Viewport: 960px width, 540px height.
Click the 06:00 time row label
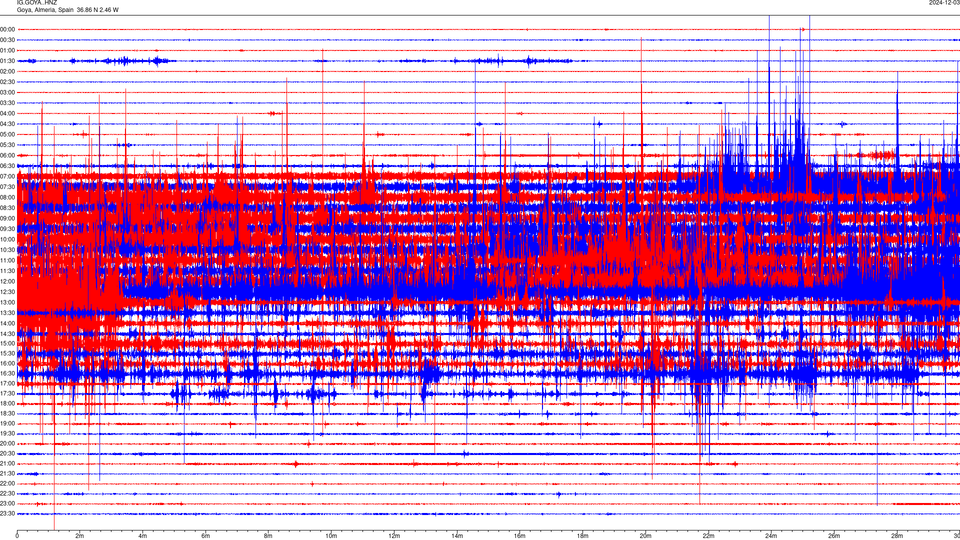point(8,156)
